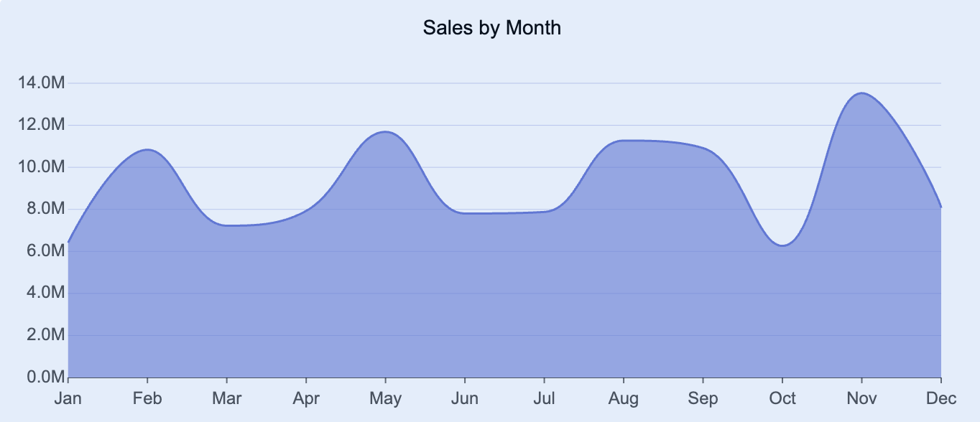Select the Nov month label

click(x=861, y=399)
